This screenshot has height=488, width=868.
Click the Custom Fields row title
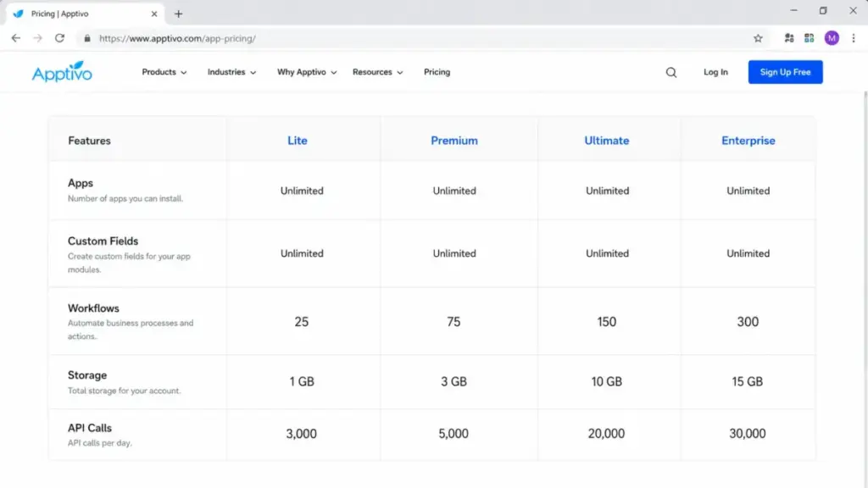[x=103, y=241]
